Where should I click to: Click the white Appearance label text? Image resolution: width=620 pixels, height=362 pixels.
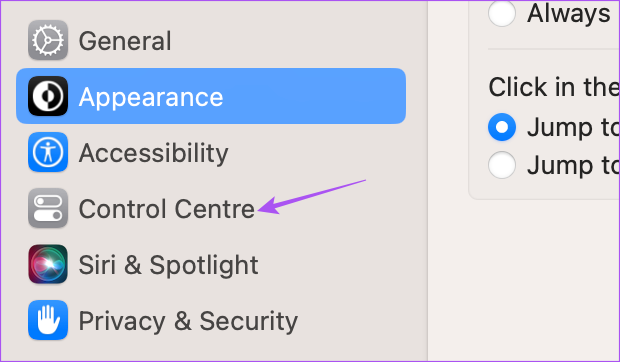(151, 98)
